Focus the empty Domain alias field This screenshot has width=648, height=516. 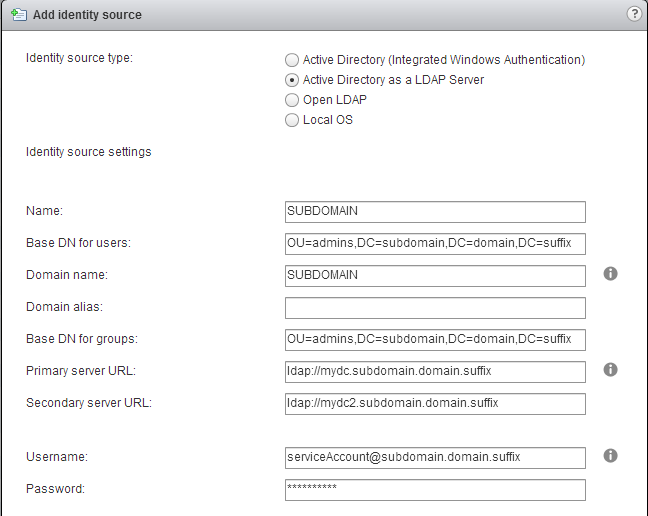pos(435,308)
